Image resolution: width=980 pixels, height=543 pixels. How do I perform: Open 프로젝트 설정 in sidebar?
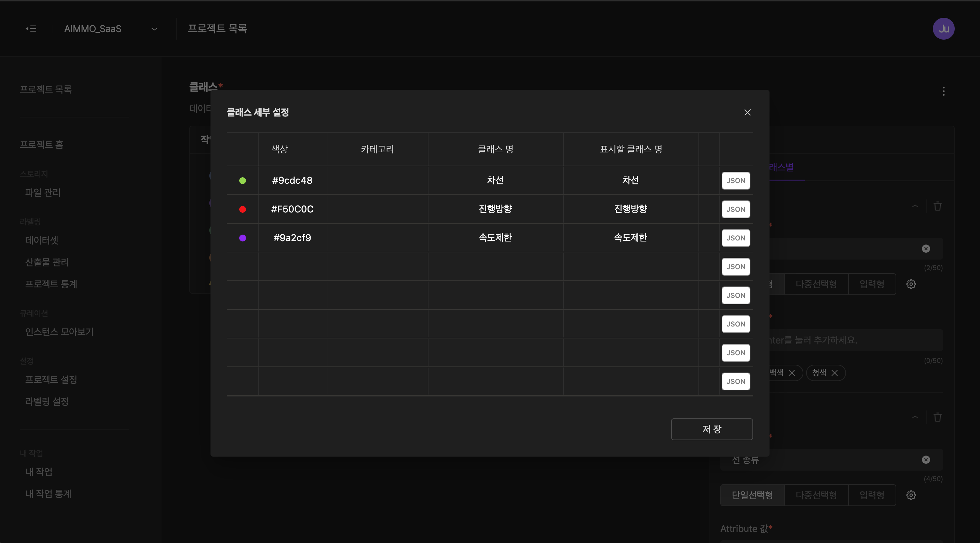click(51, 379)
